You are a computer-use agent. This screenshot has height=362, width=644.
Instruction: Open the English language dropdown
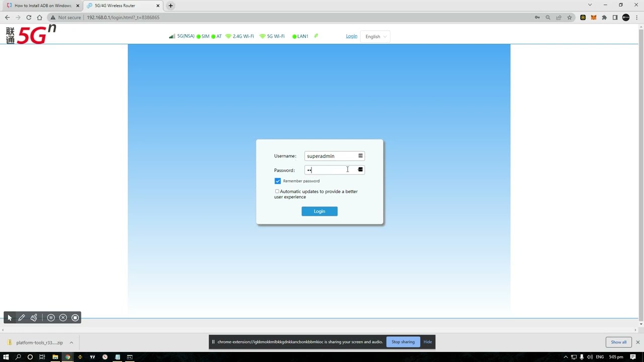pos(375,37)
